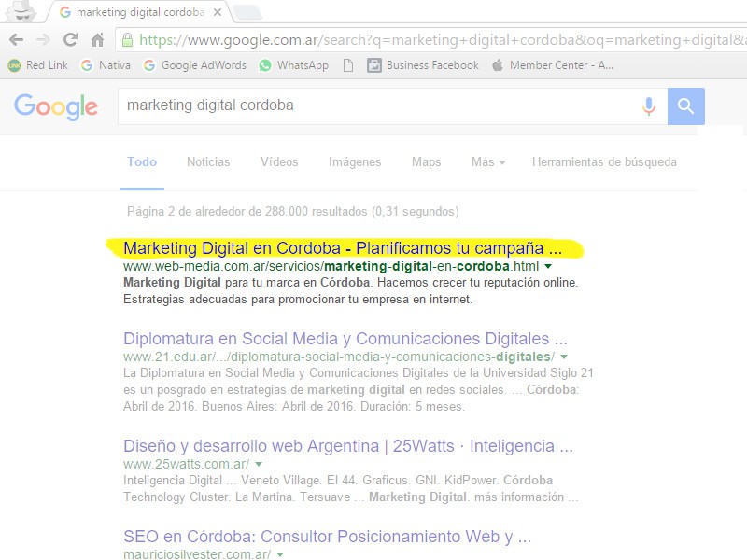Switch to the Vídeos tab
The image size is (747, 560).
279,161
